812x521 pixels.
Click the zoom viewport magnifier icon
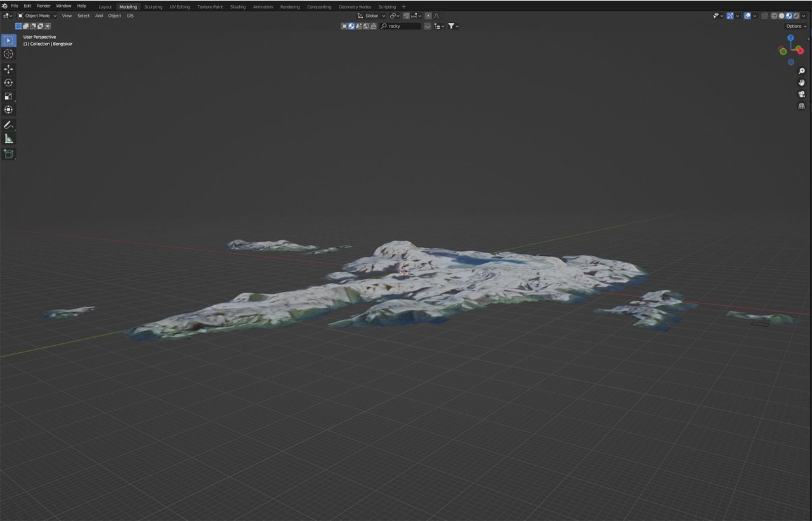pos(801,71)
